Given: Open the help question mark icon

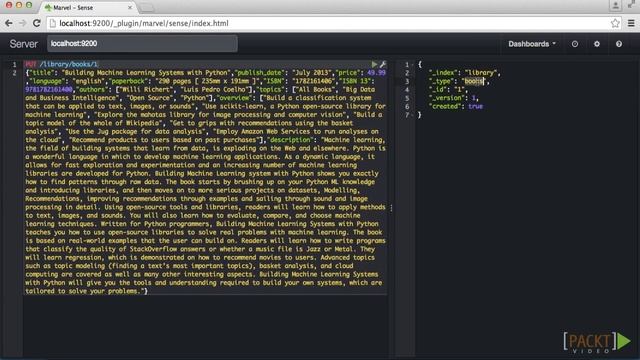Looking at the screenshot, I should click(619, 44).
